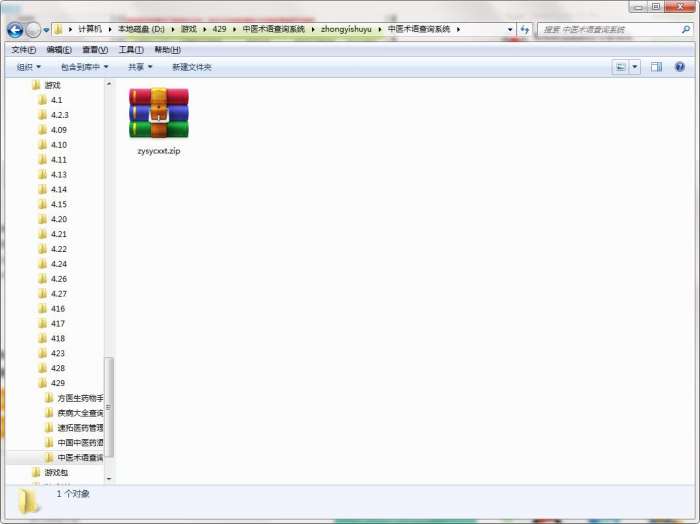The height and width of the screenshot is (524, 700).
Task: Click the 4.21 folder icon
Action: 42,234
